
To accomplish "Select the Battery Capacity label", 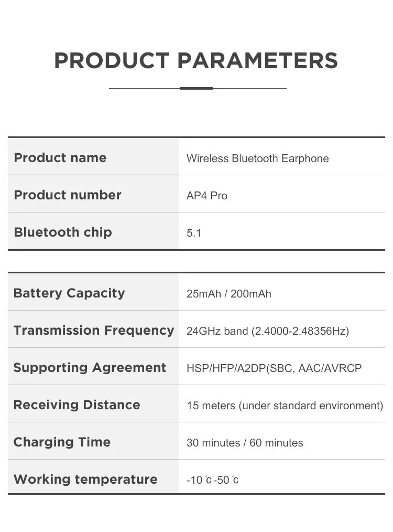I will [69, 293].
